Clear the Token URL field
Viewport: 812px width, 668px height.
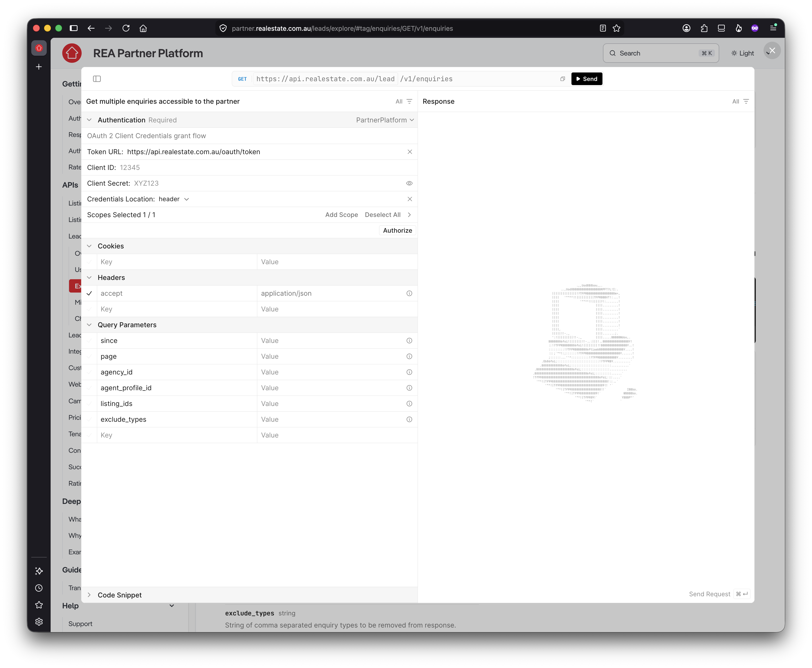click(x=410, y=152)
